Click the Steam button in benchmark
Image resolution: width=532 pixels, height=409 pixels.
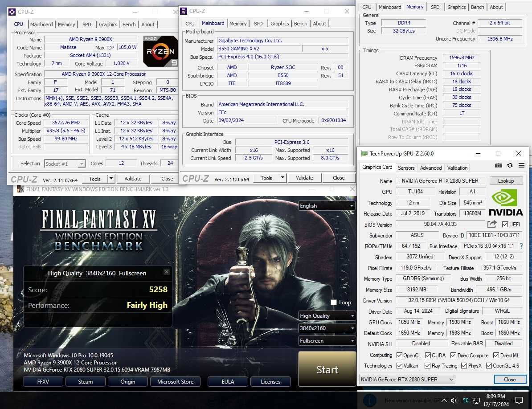point(85,381)
